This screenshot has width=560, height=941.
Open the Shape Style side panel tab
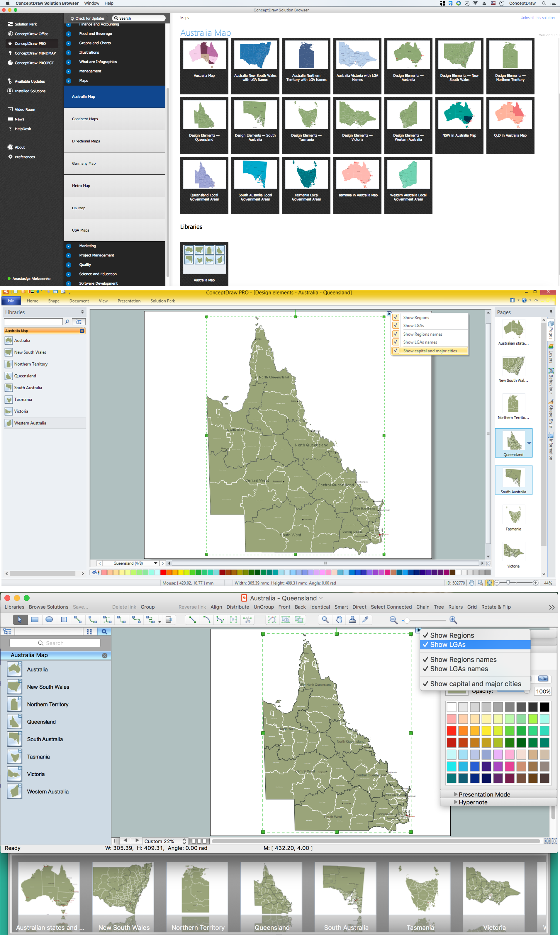coord(551,414)
